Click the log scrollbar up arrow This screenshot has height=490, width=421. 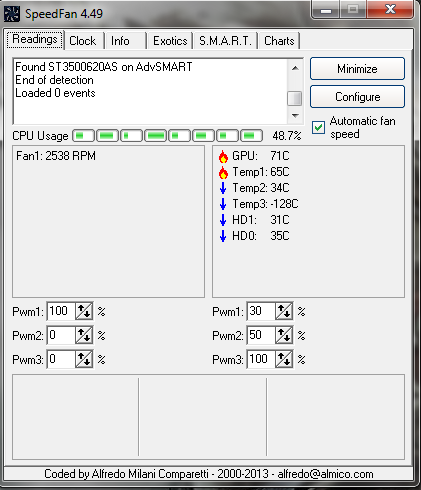point(295,68)
